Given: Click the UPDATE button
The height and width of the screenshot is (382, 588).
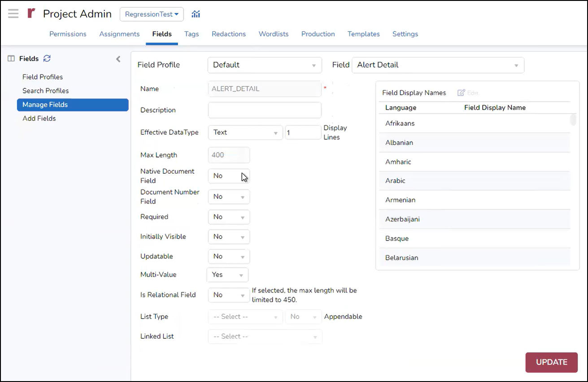Looking at the screenshot, I should [552, 362].
